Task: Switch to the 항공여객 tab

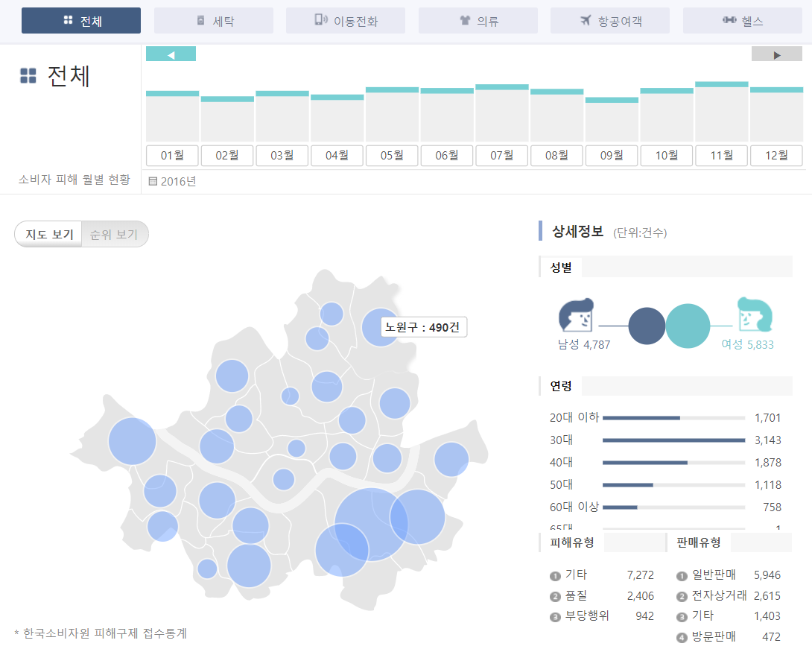Action: pos(610,21)
